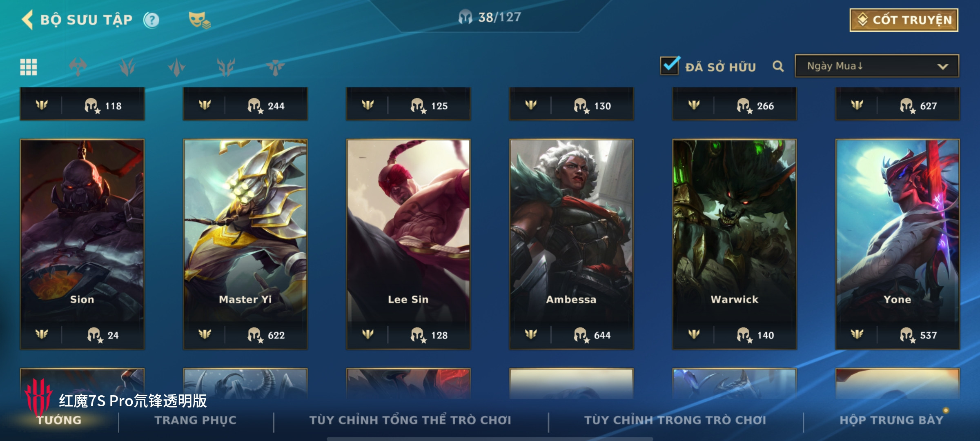Expand the Ngày Mua sort dropdown
The image size is (980, 441).
(x=877, y=66)
